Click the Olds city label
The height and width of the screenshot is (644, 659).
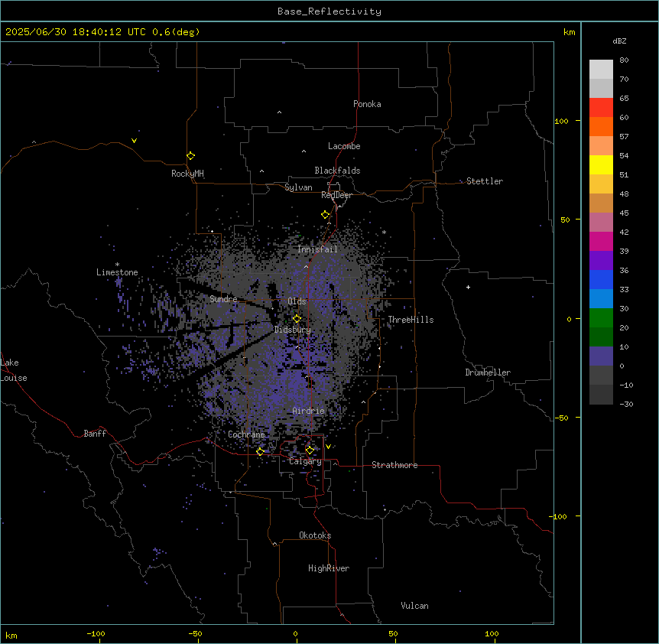click(x=297, y=301)
